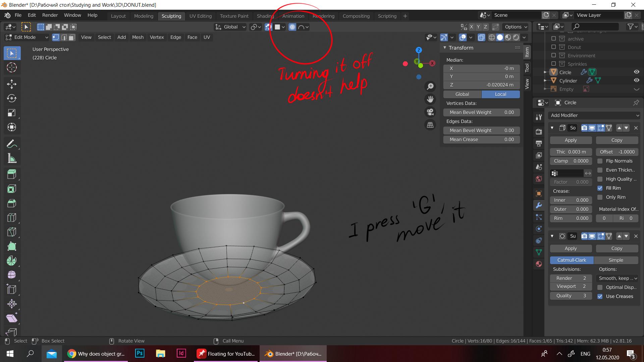Hide Circle object with eye icon
Screen dimensions: 644x362
636,72
